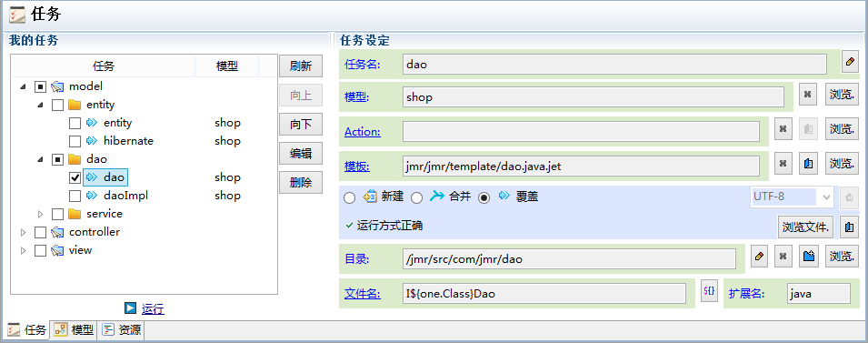
Task: Click the entity folder icon
Action: (x=75, y=105)
